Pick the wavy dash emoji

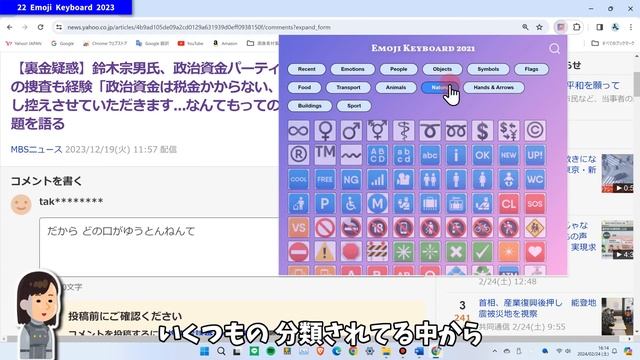click(x=351, y=155)
